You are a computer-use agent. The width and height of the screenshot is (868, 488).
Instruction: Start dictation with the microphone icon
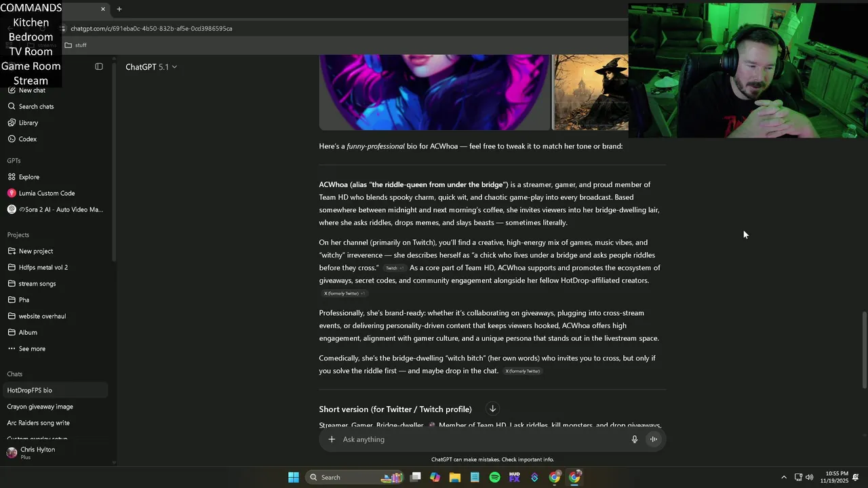[x=635, y=439]
